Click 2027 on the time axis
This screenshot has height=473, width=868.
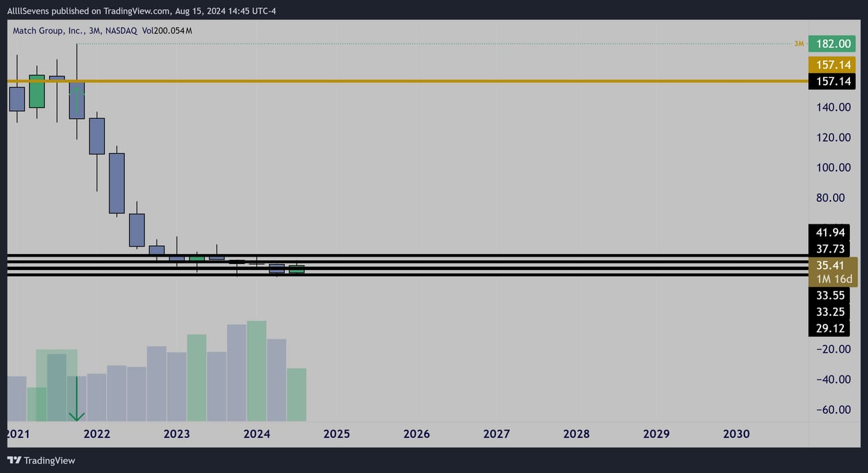click(x=496, y=434)
